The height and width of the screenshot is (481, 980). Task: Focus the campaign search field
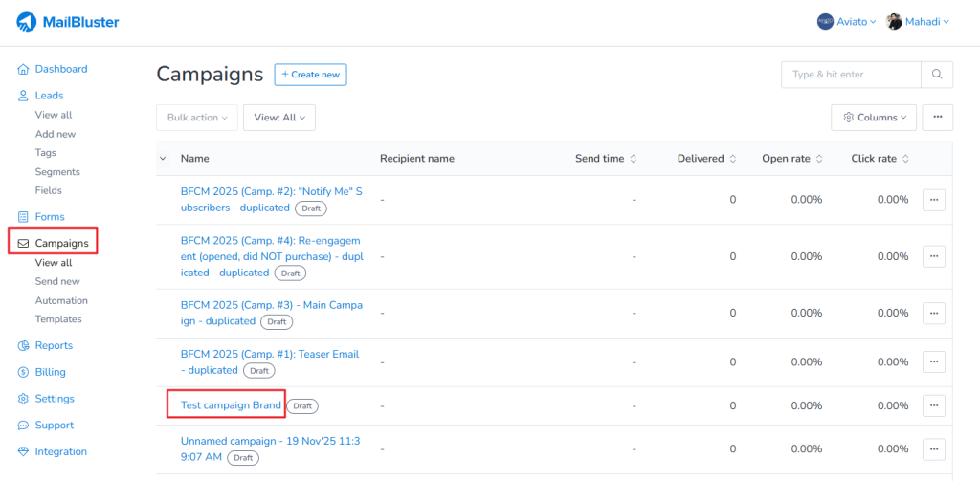(851, 75)
